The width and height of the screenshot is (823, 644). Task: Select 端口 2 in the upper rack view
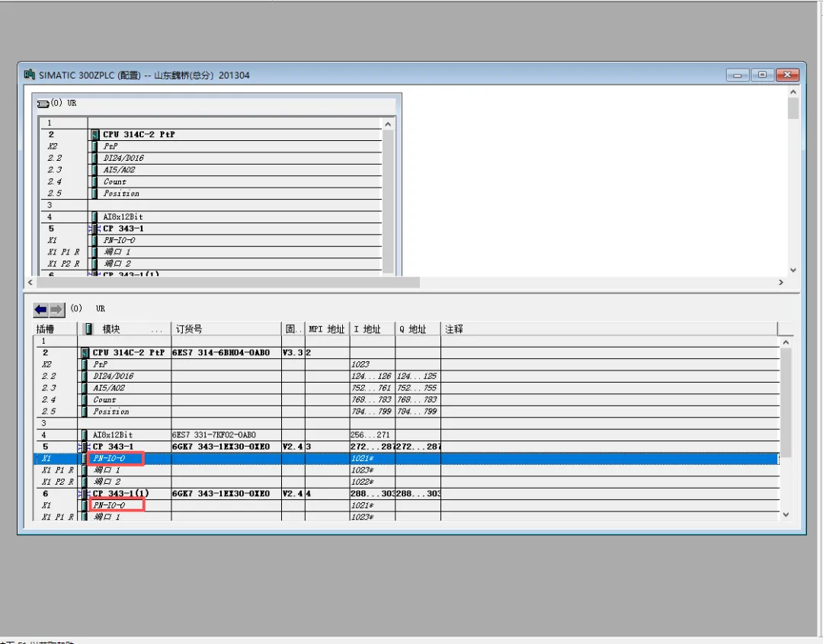tap(117, 264)
